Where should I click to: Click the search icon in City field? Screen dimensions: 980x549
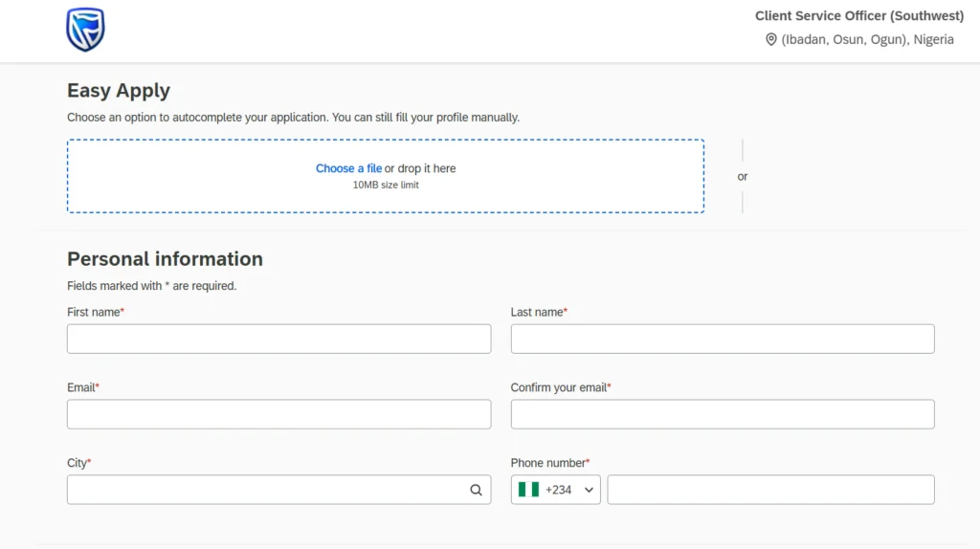pyautogui.click(x=477, y=491)
